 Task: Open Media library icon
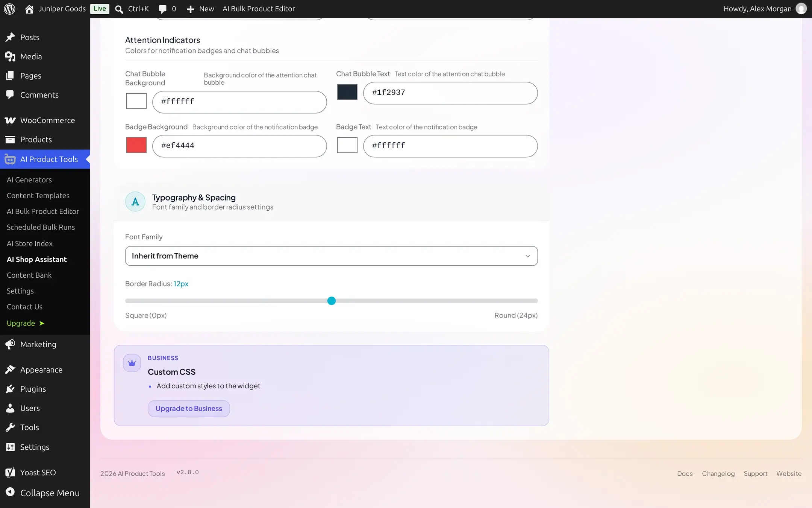click(x=10, y=56)
